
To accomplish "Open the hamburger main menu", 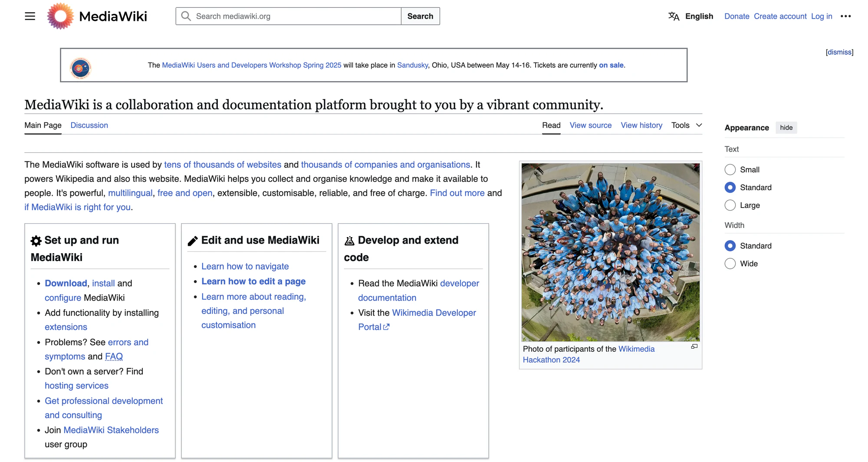I will 30,16.
